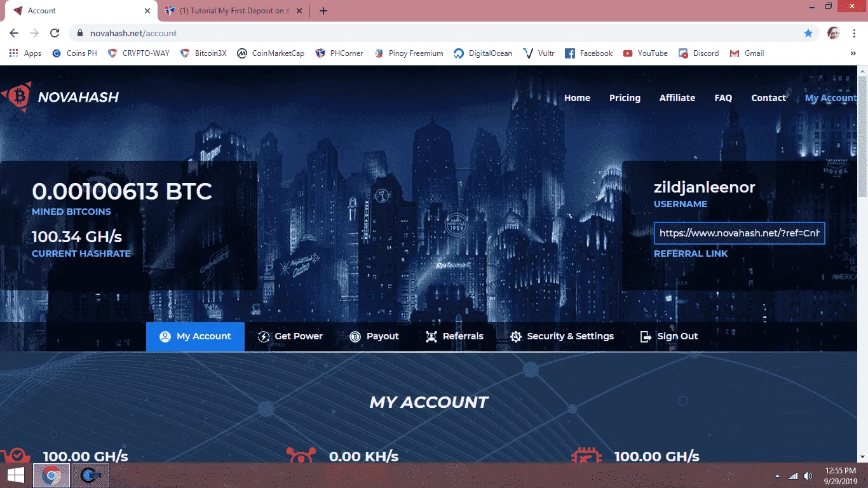Reload the page with the refresh icon
The width and height of the screenshot is (868, 488).
pos(55,33)
